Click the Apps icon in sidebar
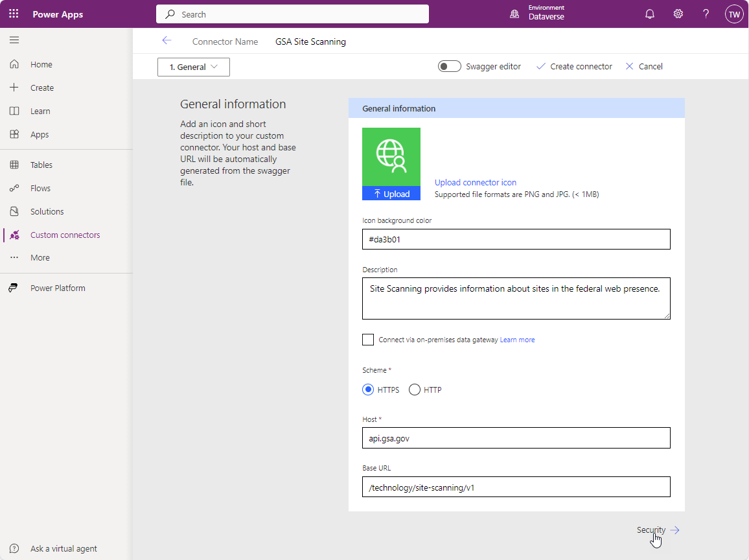The height and width of the screenshot is (560, 749). [14, 134]
